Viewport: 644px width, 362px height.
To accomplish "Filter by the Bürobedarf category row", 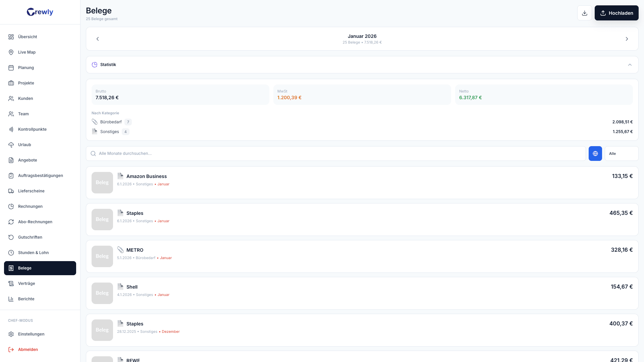I will [x=111, y=122].
